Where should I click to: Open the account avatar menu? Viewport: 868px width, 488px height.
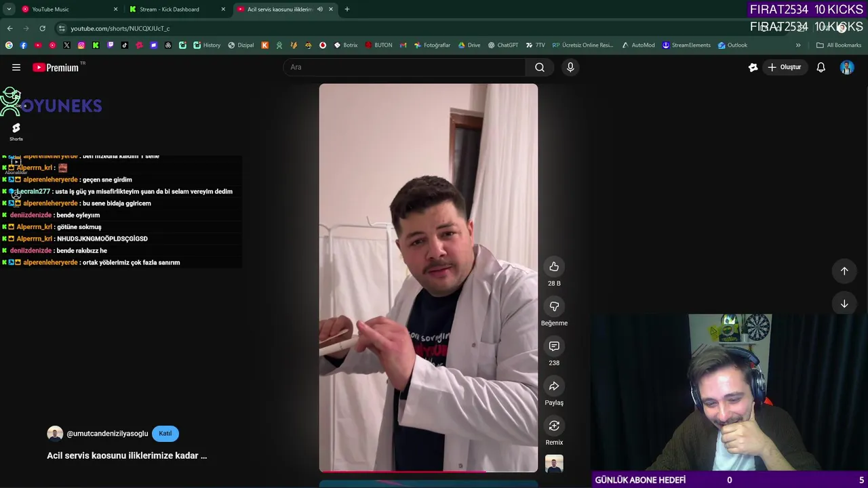(x=847, y=67)
